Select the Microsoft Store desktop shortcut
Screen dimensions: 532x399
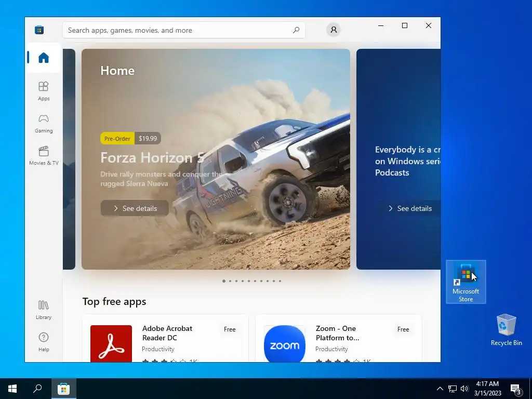pyautogui.click(x=466, y=282)
